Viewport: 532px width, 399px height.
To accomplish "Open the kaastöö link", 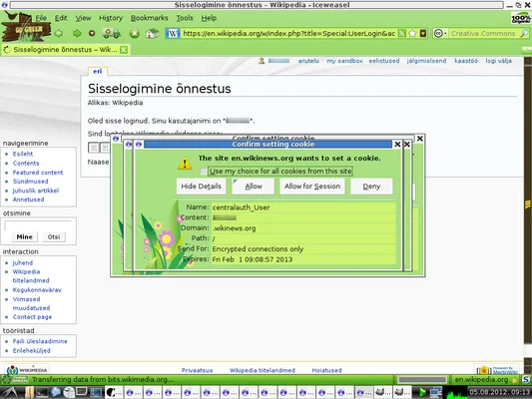I will [x=466, y=61].
